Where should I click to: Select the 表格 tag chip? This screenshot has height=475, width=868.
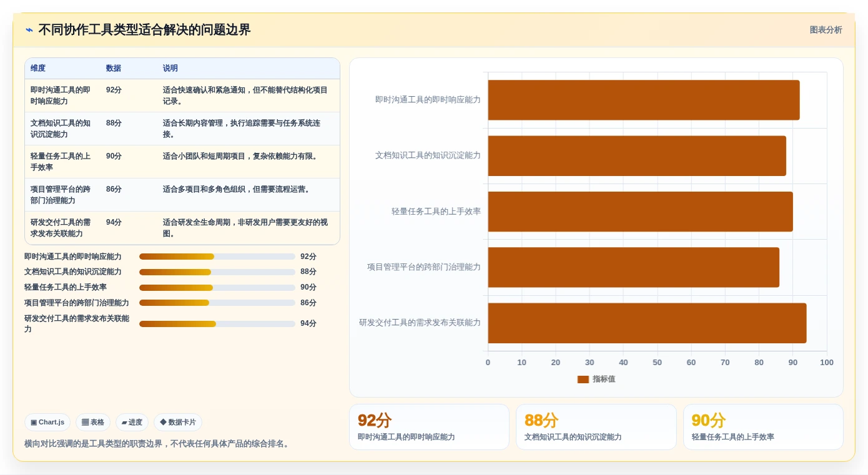[x=93, y=423]
